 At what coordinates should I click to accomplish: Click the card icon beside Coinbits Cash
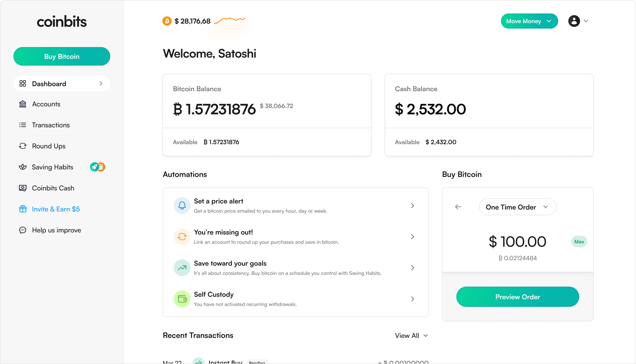point(23,188)
